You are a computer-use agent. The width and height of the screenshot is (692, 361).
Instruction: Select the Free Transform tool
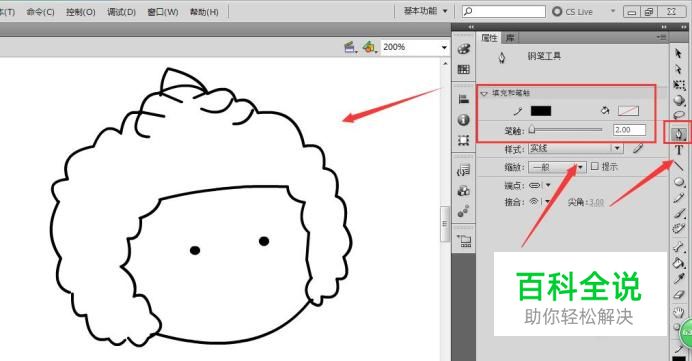[679, 85]
